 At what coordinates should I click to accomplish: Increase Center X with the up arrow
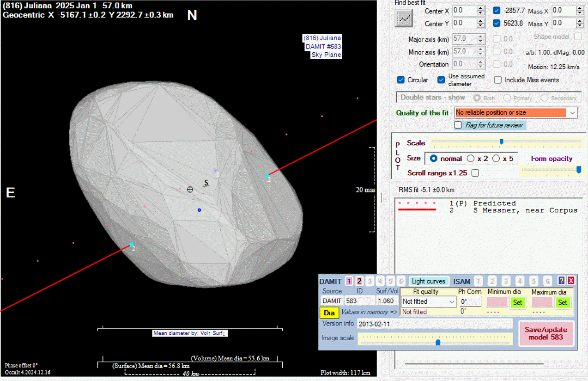(x=481, y=8)
